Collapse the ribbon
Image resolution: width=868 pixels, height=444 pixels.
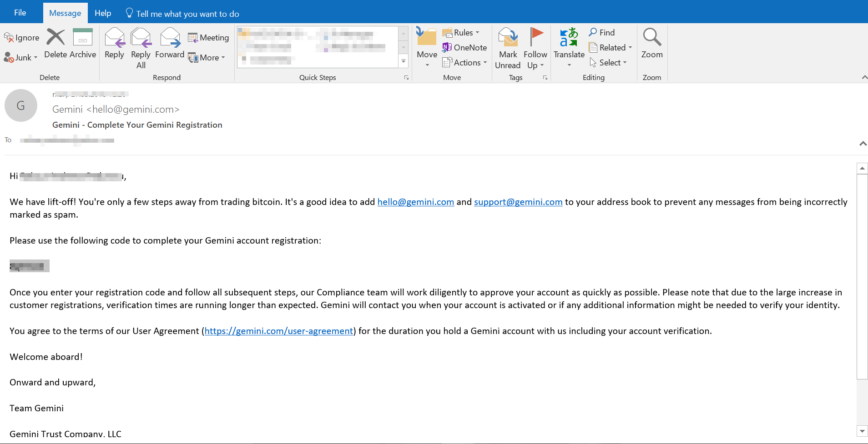[864, 78]
